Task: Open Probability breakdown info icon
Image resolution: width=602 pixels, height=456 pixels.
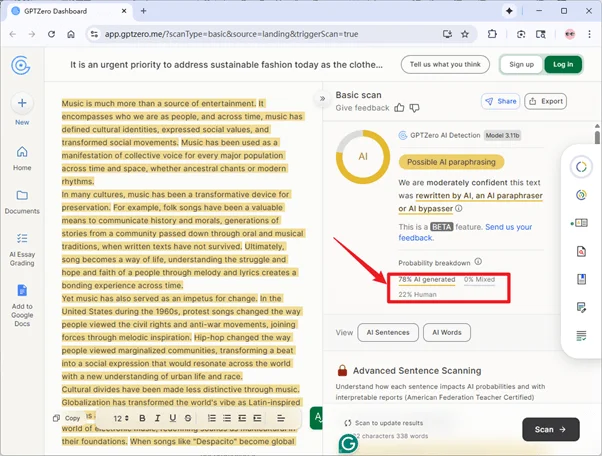Action: point(478,262)
